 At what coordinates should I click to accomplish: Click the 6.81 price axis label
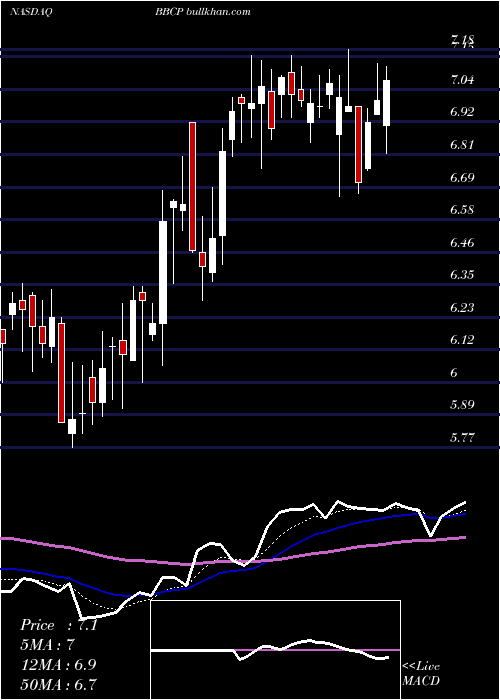click(x=462, y=145)
